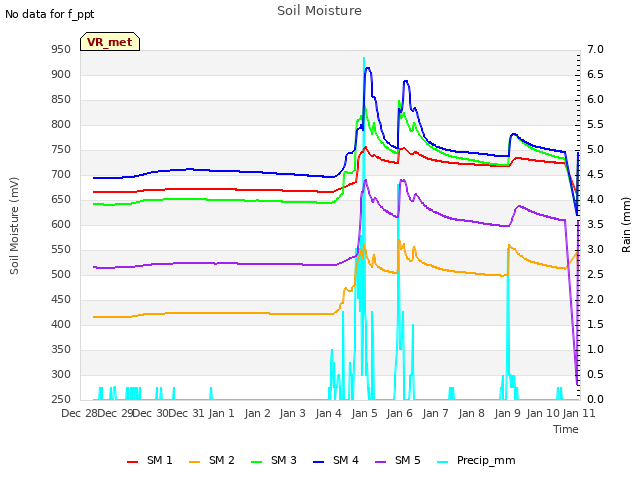Toggle the SM 4 legend label
The height and width of the screenshot is (480, 640).
click(346, 460)
